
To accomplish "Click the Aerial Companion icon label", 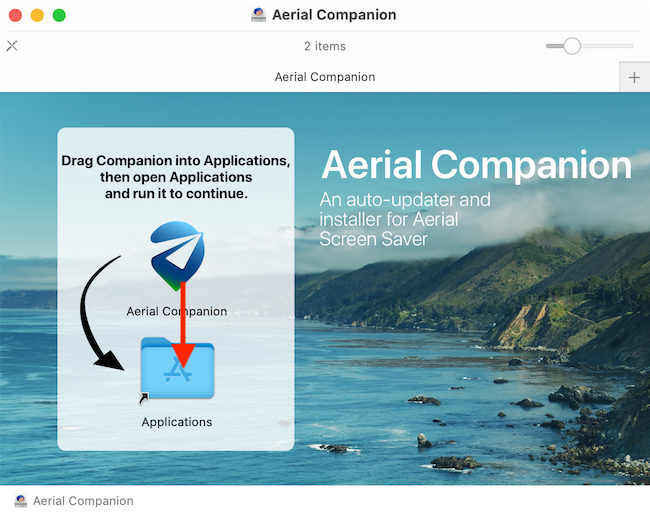I will click(x=177, y=311).
